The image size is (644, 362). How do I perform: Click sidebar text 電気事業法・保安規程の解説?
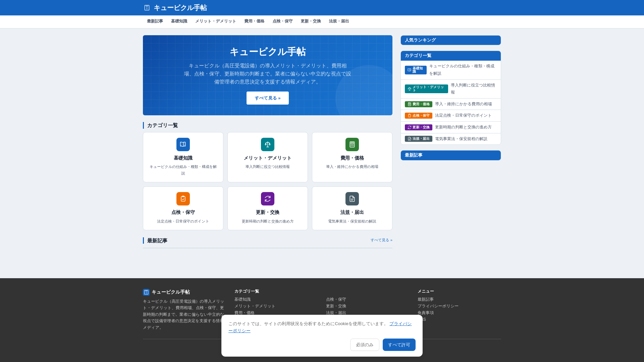point(461,139)
